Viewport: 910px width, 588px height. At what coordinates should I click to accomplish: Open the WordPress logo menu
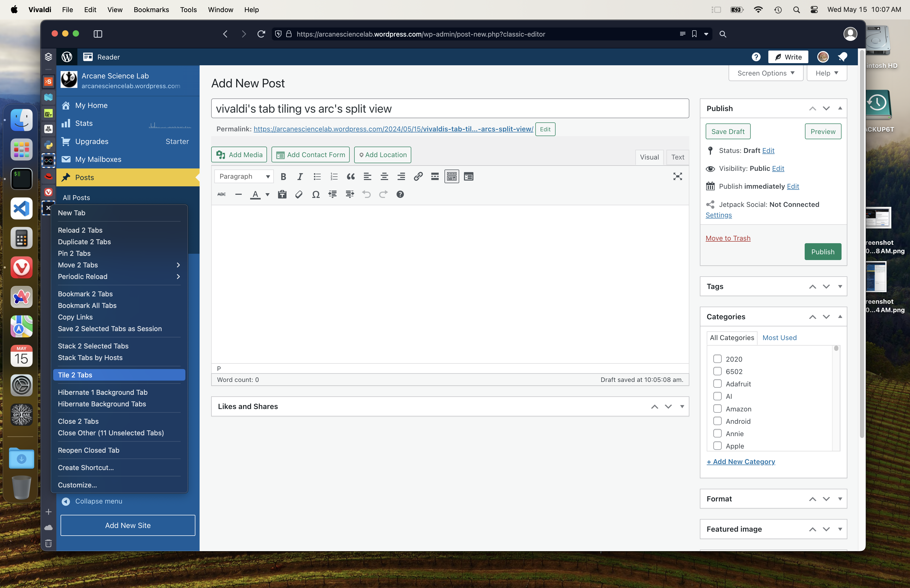(67, 57)
